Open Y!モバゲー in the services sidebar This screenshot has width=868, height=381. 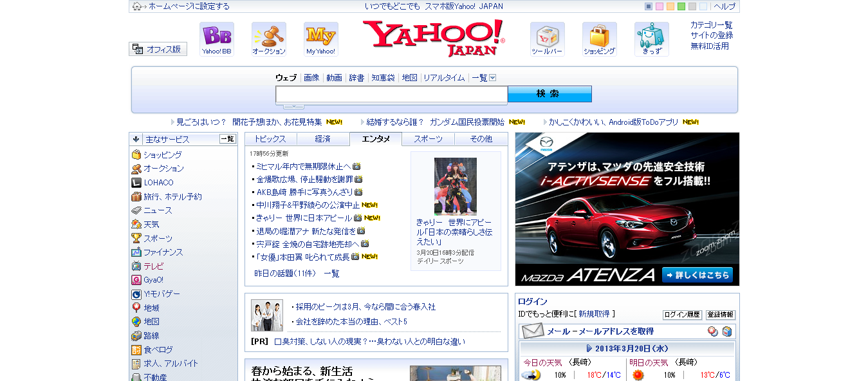(162, 294)
